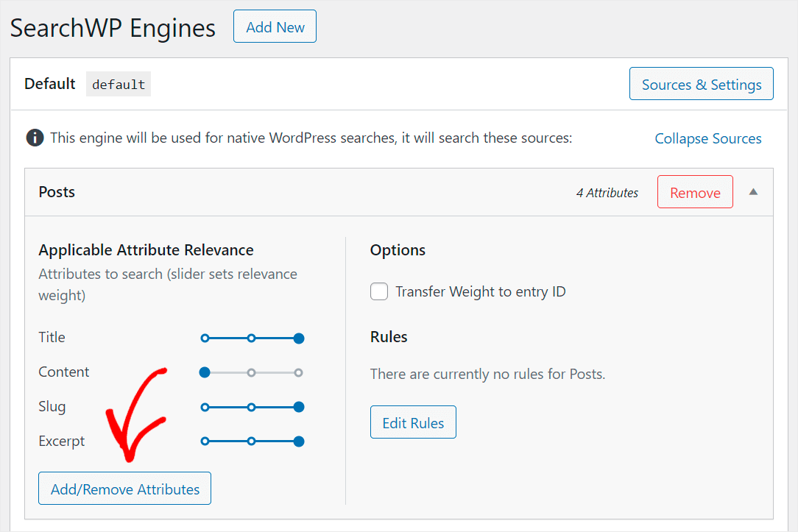Remove the Posts source
The height and width of the screenshot is (532, 798).
[695, 192]
